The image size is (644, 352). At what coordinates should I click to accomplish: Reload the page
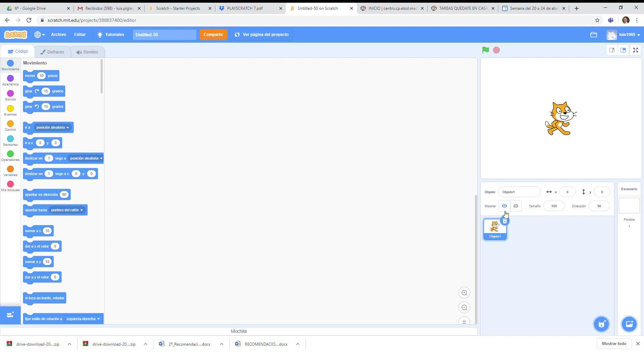click(29, 20)
